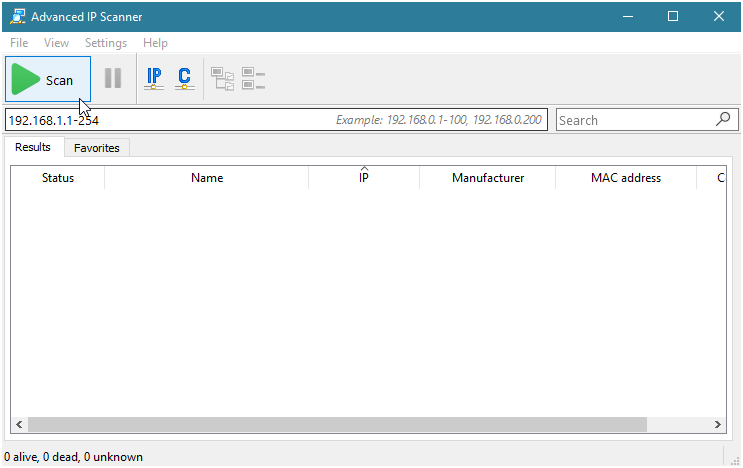
Task: Switch to the Favorites tab
Action: 96,148
